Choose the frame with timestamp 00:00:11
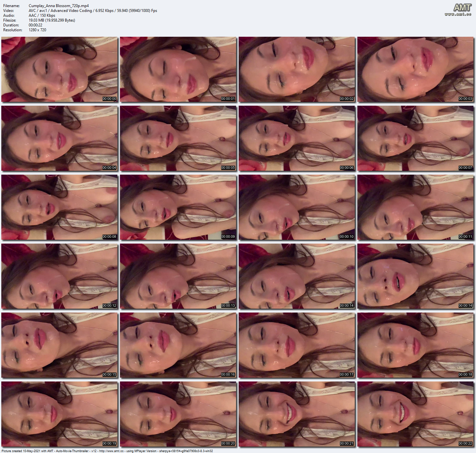 click(x=415, y=207)
